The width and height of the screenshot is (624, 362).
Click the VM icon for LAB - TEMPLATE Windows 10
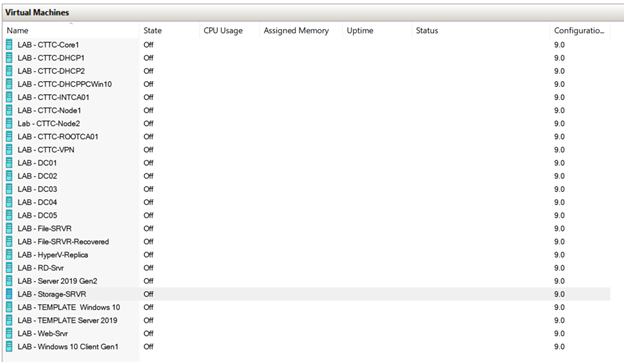9,307
